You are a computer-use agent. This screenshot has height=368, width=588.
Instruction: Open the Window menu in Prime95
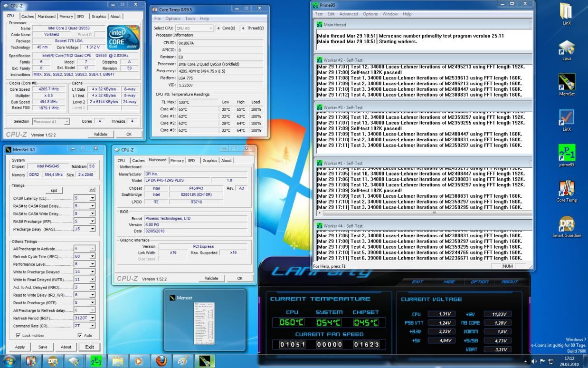390,14
